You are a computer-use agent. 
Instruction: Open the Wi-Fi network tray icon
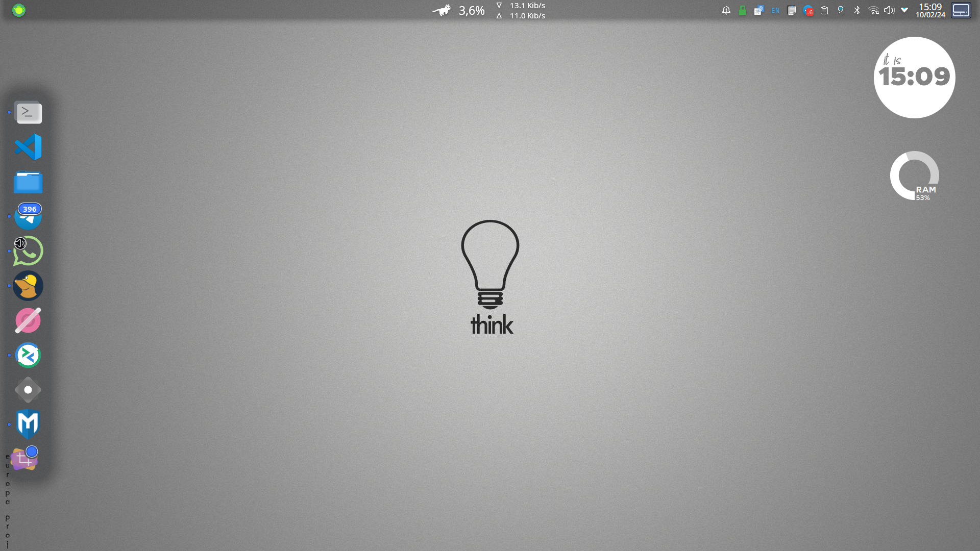pyautogui.click(x=873, y=10)
